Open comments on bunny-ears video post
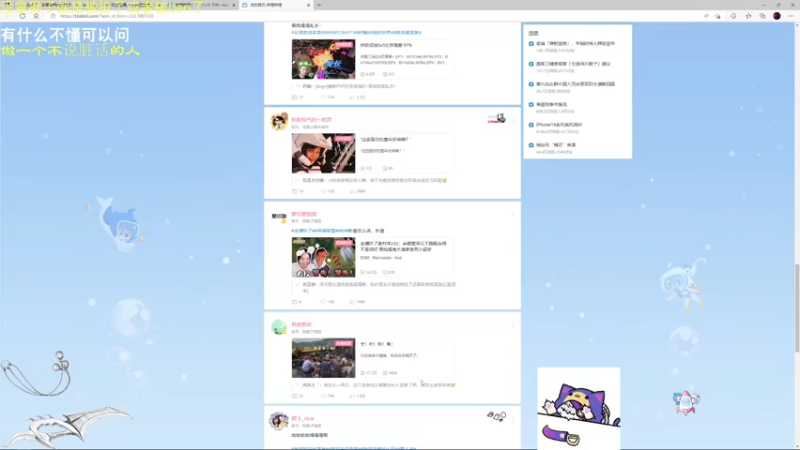The image size is (800, 450). pos(328,302)
